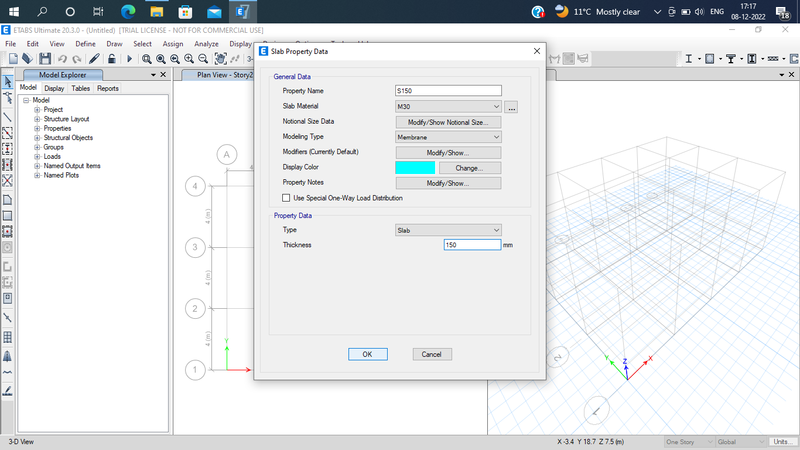Select the Reshape Object tool in the left toolbar
The height and width of the screenshot is (450, 800).
coord(8,98)
